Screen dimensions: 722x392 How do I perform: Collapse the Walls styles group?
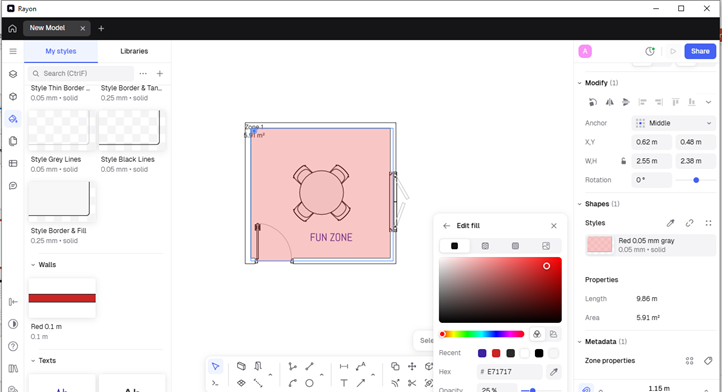pos(33,265)
